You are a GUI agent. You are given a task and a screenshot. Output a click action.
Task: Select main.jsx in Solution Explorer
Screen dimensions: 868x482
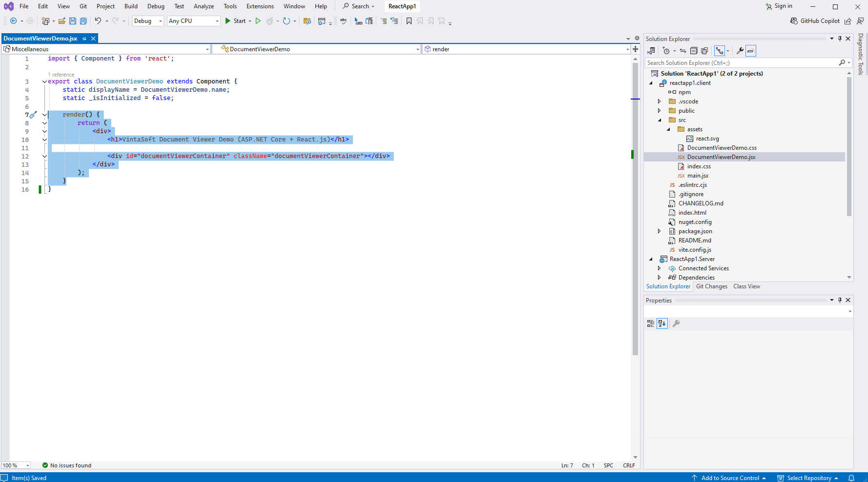coord(698,176)
